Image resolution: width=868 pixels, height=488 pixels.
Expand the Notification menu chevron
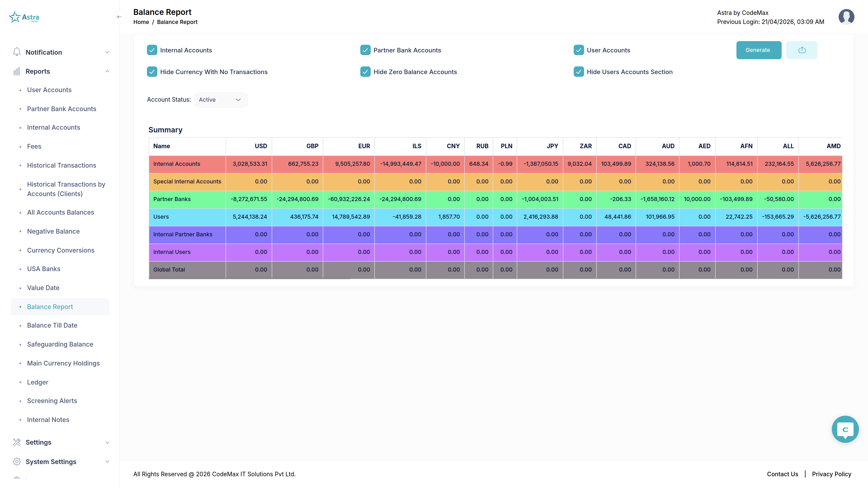[107, 52]
